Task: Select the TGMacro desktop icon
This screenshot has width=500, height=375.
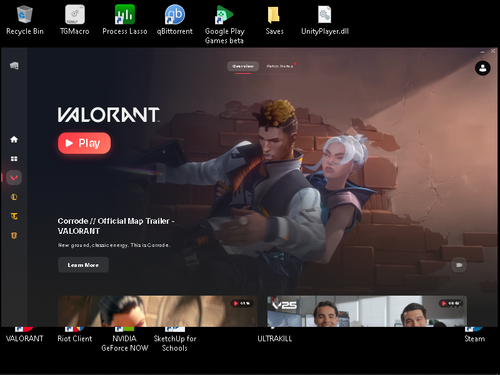Action: point(75,20)
